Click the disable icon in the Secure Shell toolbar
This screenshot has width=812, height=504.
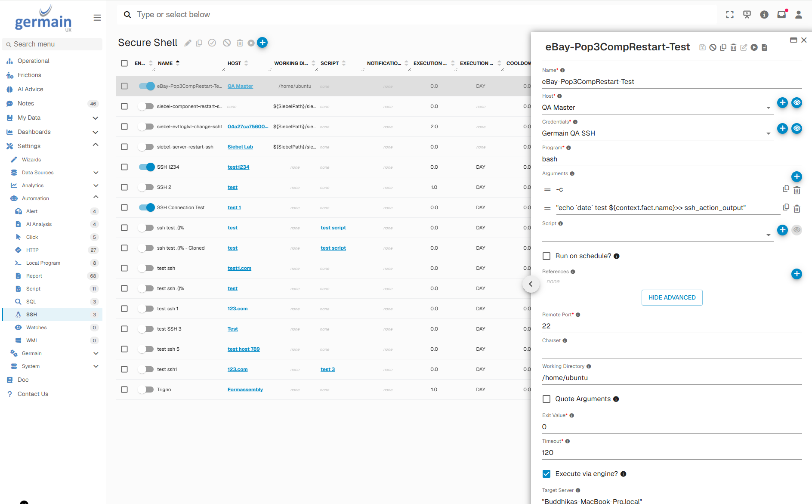click(227, 43)
